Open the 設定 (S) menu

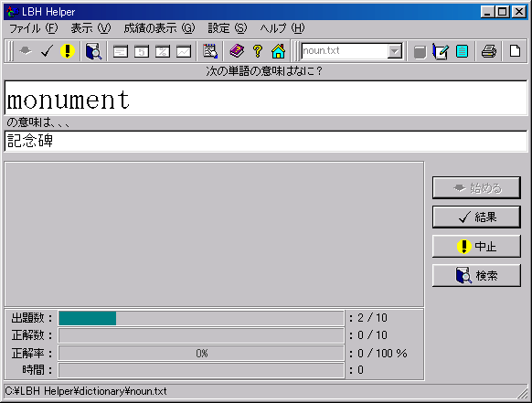pos(228,28)
